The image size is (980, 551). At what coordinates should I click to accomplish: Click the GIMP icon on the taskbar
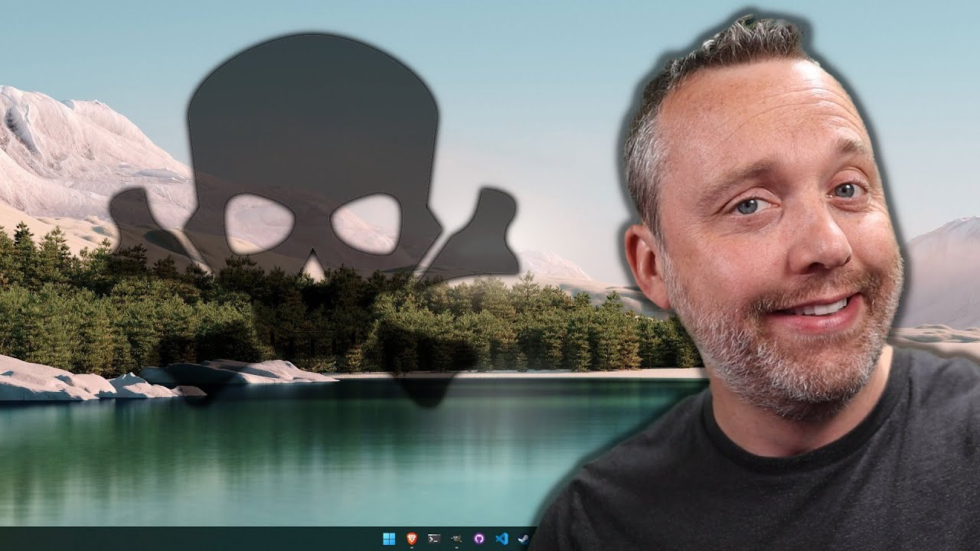(x=456, y=539)
